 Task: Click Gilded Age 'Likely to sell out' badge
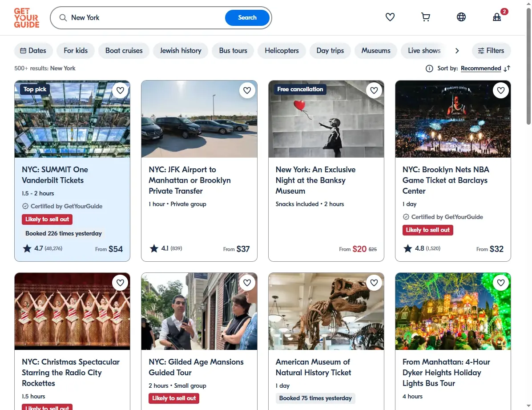click(x=174, y=398)
